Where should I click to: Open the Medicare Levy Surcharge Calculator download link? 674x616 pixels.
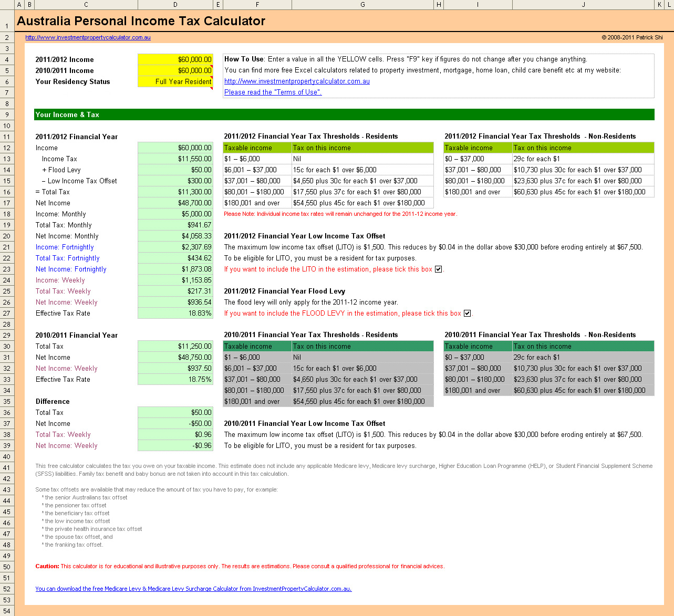point(193,589)
